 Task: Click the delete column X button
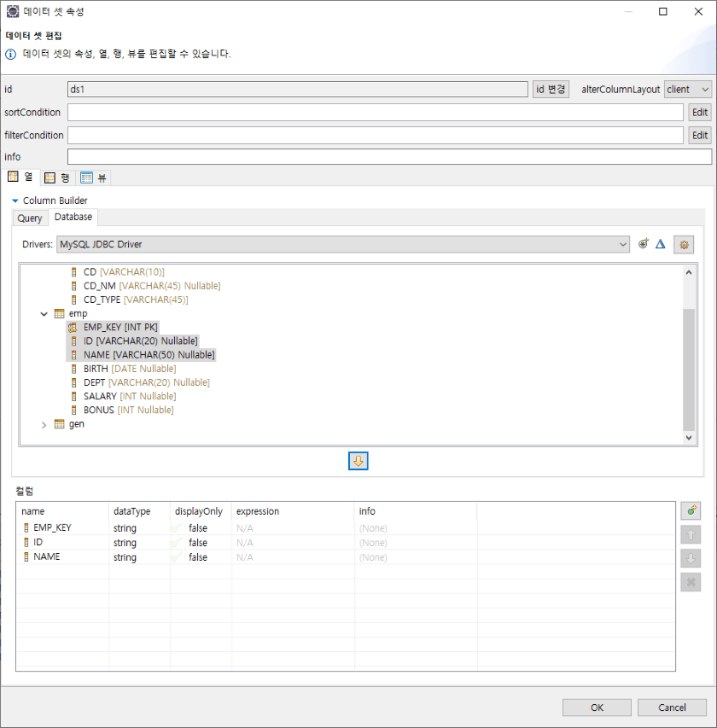point(691,582)
